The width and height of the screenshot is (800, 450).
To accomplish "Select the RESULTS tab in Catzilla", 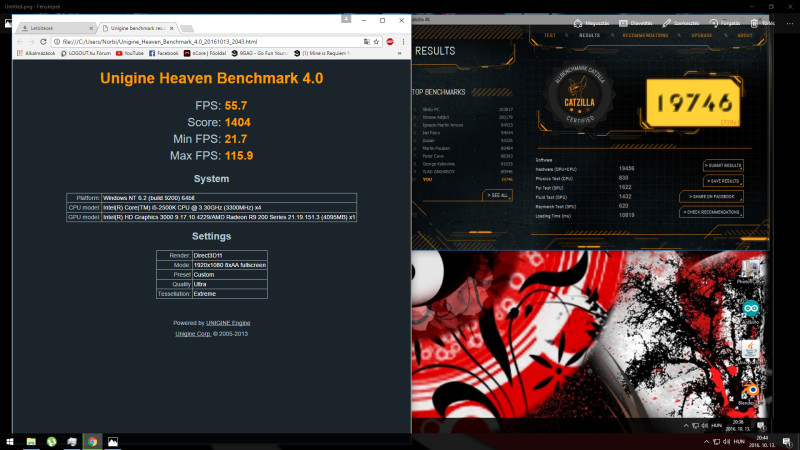I will pyautogui.click(x=589, y=35).
